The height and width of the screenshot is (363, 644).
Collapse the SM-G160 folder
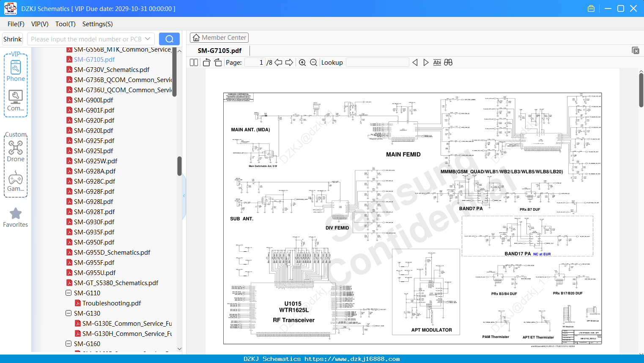click(x=69, y=344)
